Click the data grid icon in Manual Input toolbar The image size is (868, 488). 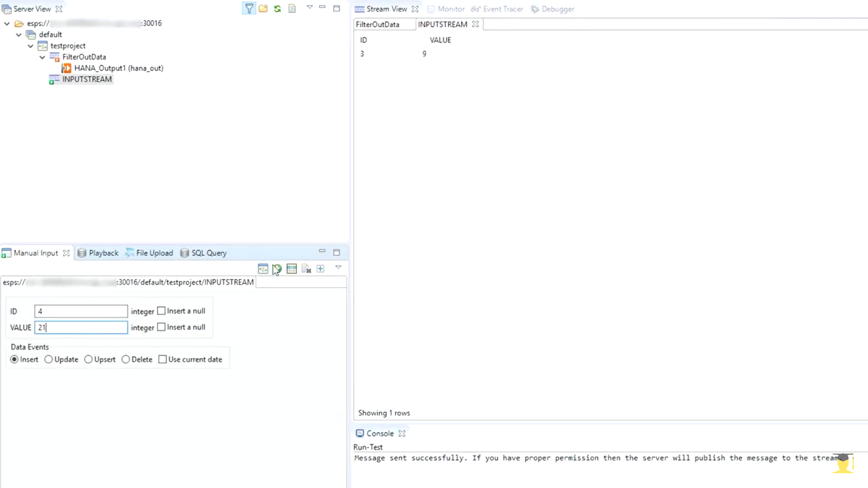click(x=291, y=268)
